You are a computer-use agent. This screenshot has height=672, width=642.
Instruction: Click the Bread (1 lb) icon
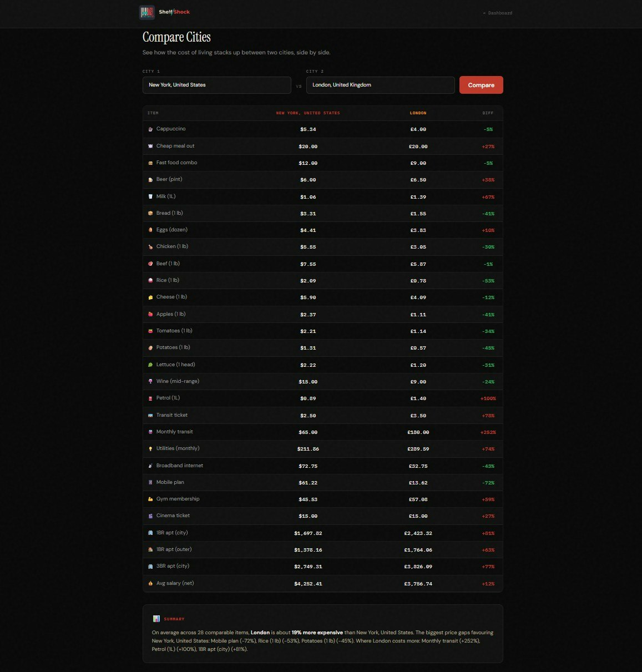(150, 213)
